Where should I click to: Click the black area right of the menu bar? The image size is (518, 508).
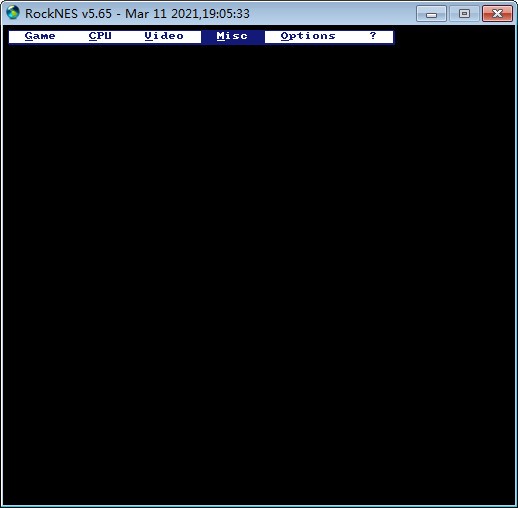pos(454,36)
